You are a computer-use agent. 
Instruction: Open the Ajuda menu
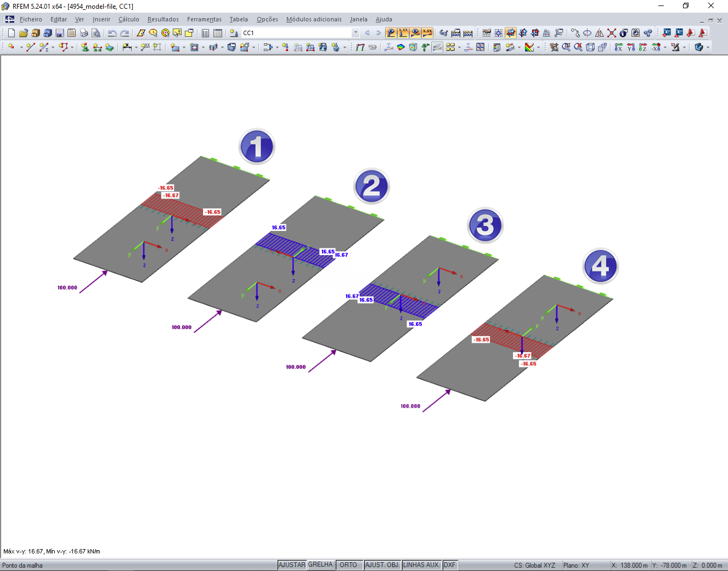coord(384,19)
